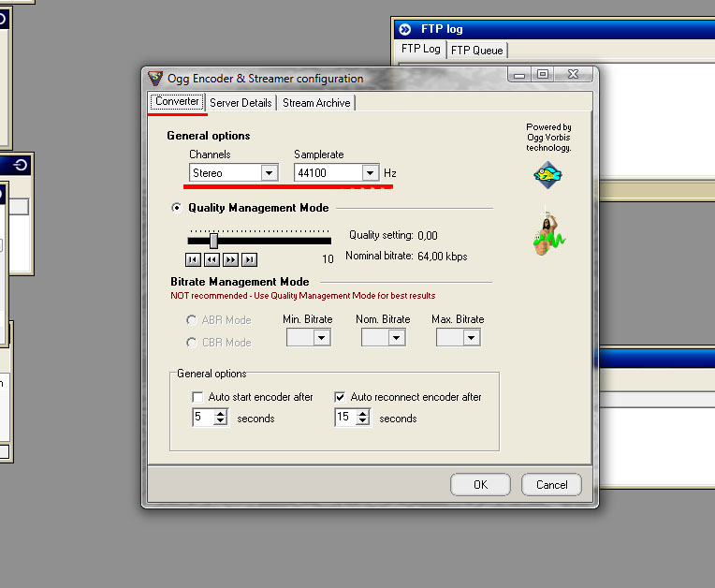Screen dimensions: 715x588
Task: Click the Nominal bitrate 64,00 kbps value
Action: 443,257
